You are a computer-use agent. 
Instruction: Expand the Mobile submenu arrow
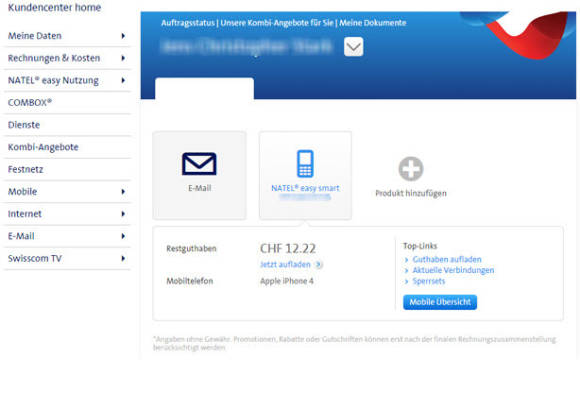[123, 192]
